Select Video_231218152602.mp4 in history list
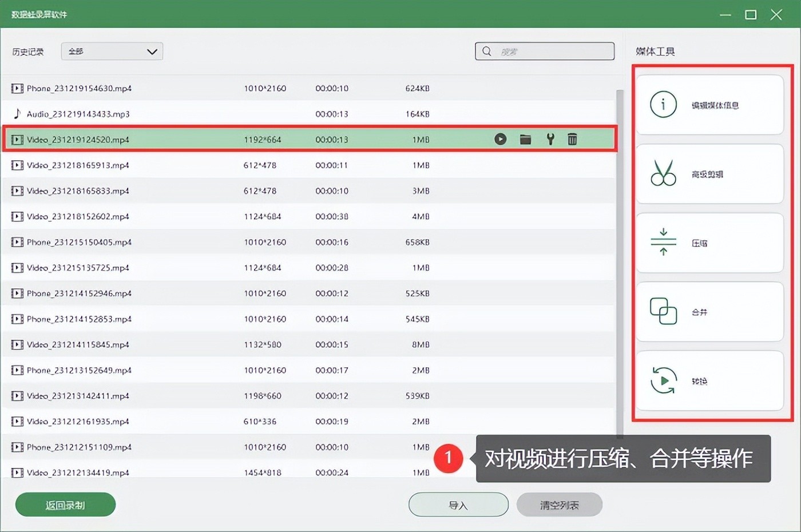801x532 pixels. pos(78,216)
